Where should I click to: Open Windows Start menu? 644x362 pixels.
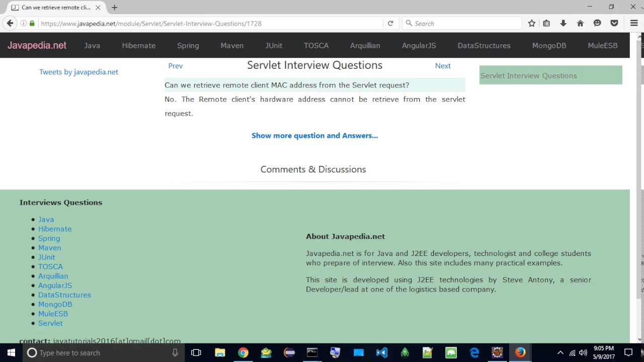tap(11, 352)
